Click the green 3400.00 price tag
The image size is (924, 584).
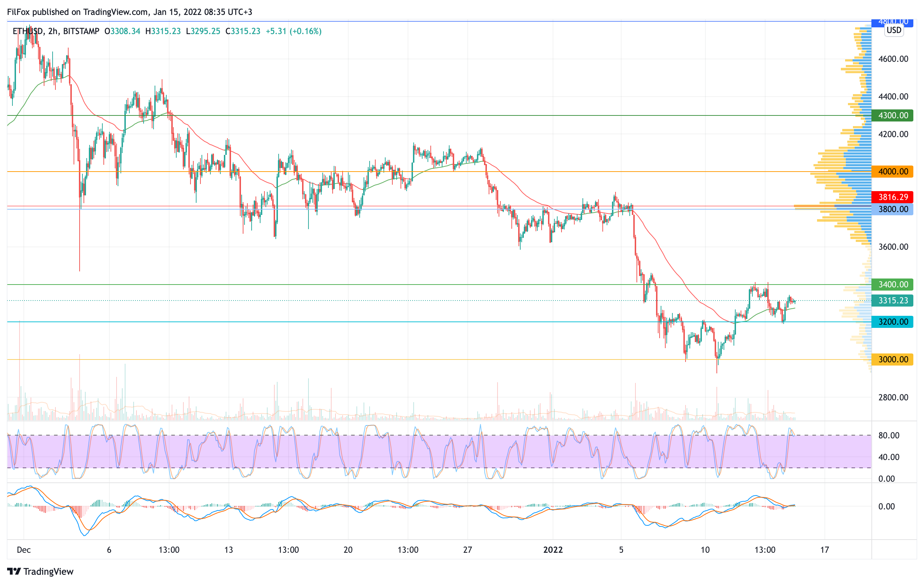[892, 285]
